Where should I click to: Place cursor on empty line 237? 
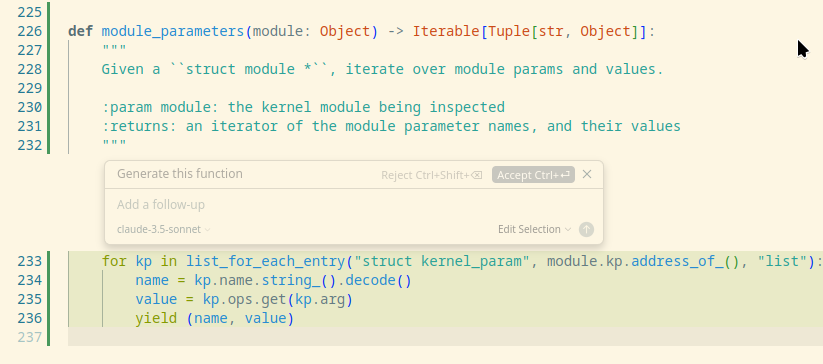[x=445, y=337]
